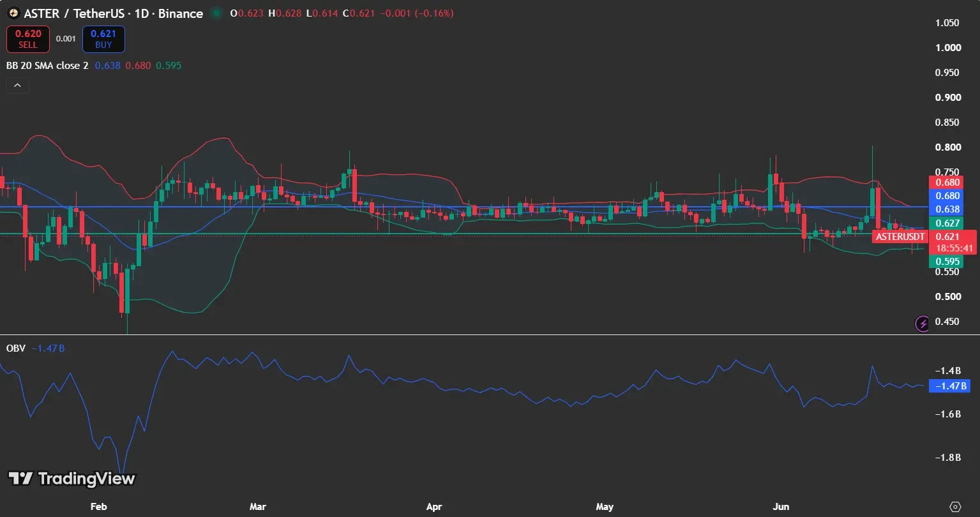Click the blue 0.638 price axis label

click(x=945, y=209)
